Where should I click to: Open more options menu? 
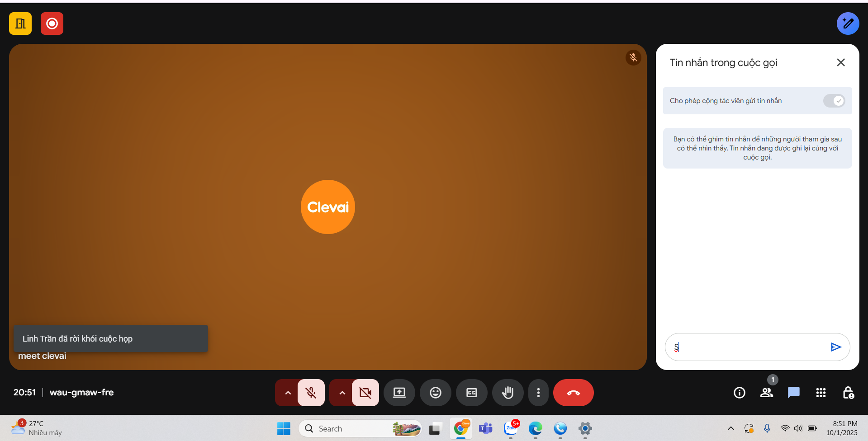(x=538, y=393)
